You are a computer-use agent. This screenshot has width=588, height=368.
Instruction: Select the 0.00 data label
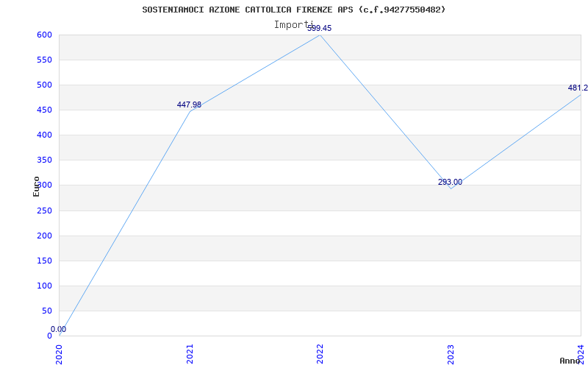tap(59, 329)
